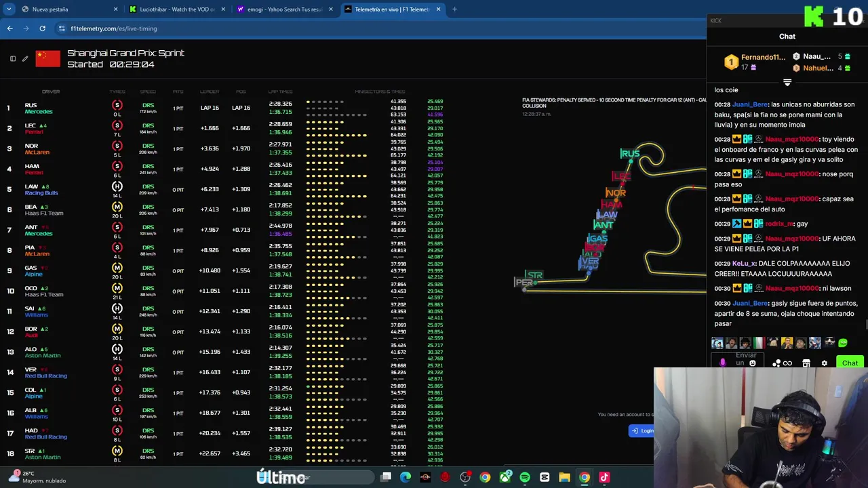868x488 pixels.
Task: Click the China flag icon
Action: tap(47, 59)
